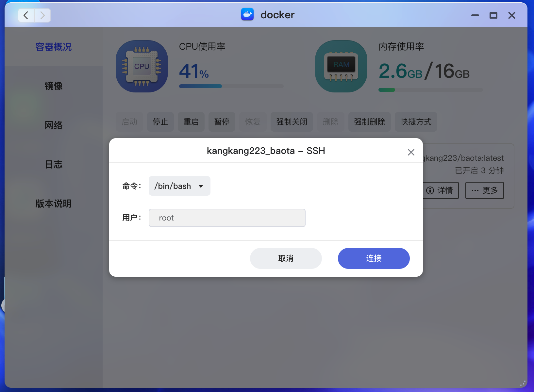Open the 网络 sidebar tab
This screenshot has width=534, height=392.
click(x=54, y=125)
